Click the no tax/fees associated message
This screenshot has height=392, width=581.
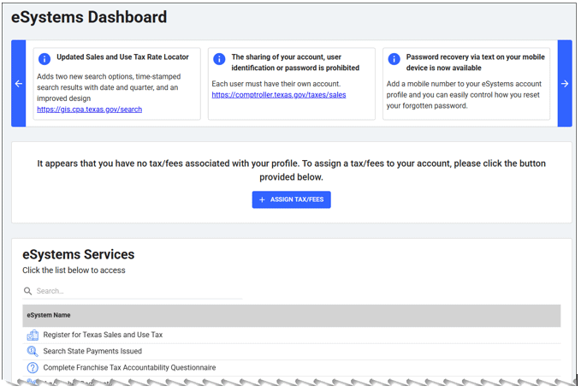291,170
